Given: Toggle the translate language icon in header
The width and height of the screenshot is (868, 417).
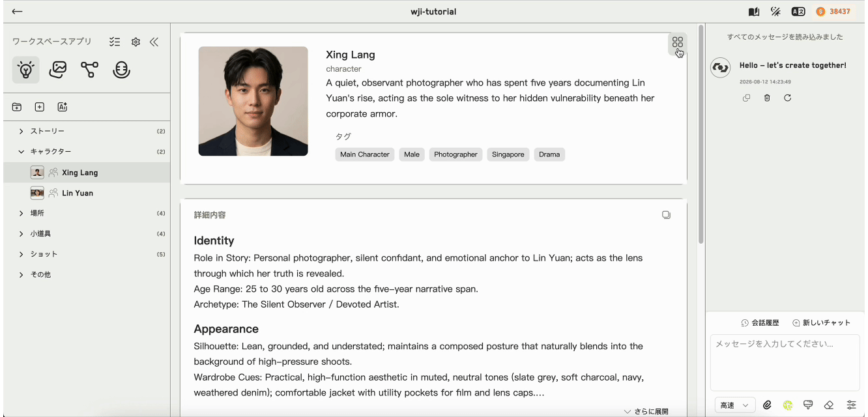Looking at the screenshot, I should tap(798, 12).
